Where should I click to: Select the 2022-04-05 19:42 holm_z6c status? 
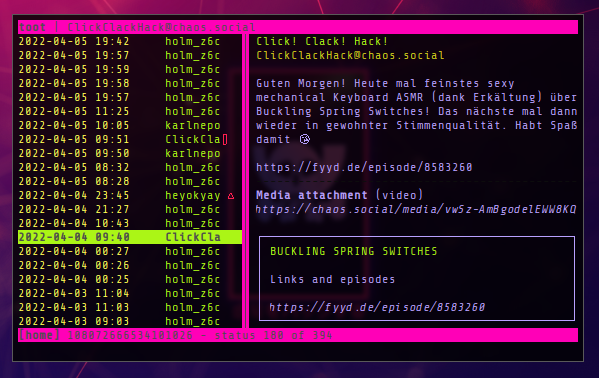(130, 41)
